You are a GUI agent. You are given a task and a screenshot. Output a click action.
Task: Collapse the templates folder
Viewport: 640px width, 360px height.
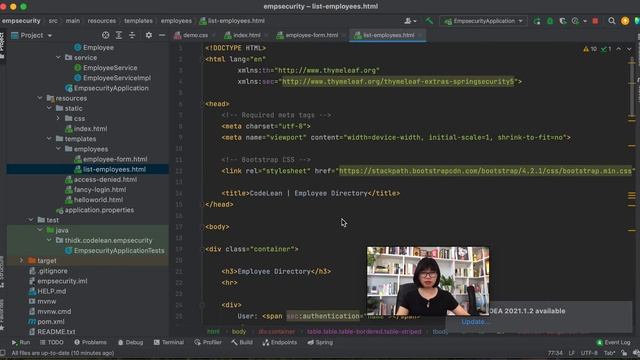(49, 139)
